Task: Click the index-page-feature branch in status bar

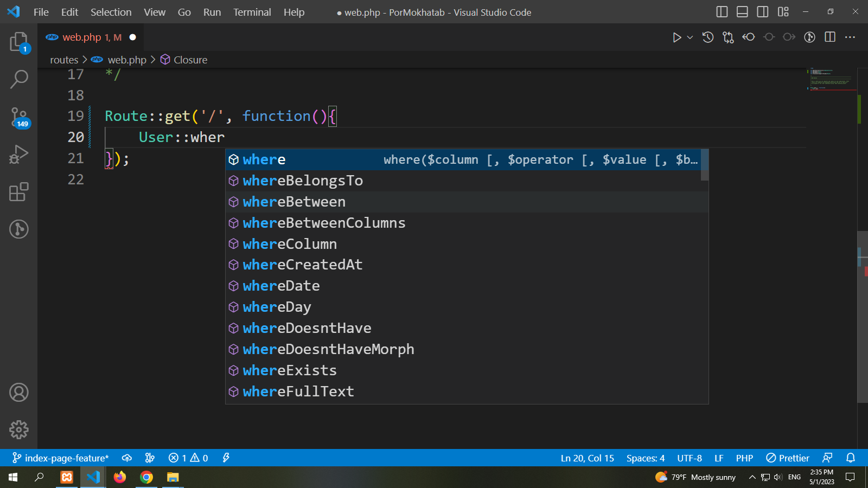Action: (x=61, y=458)
